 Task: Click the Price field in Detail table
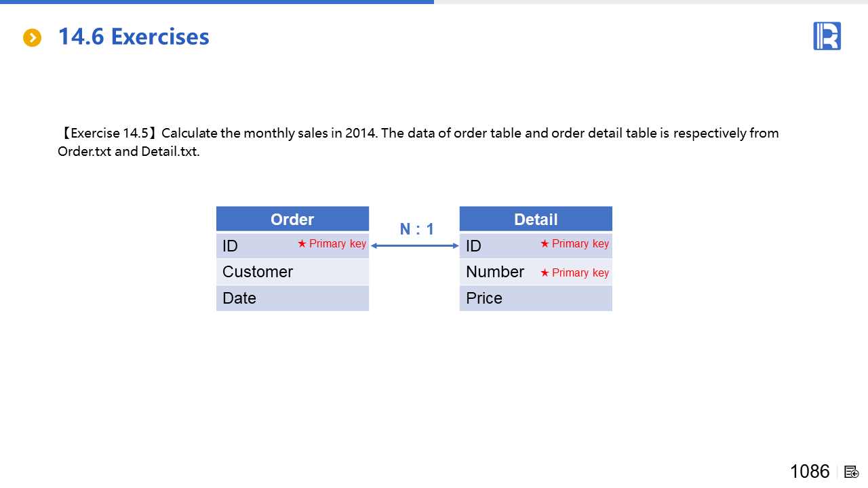[x=484, y=298]
